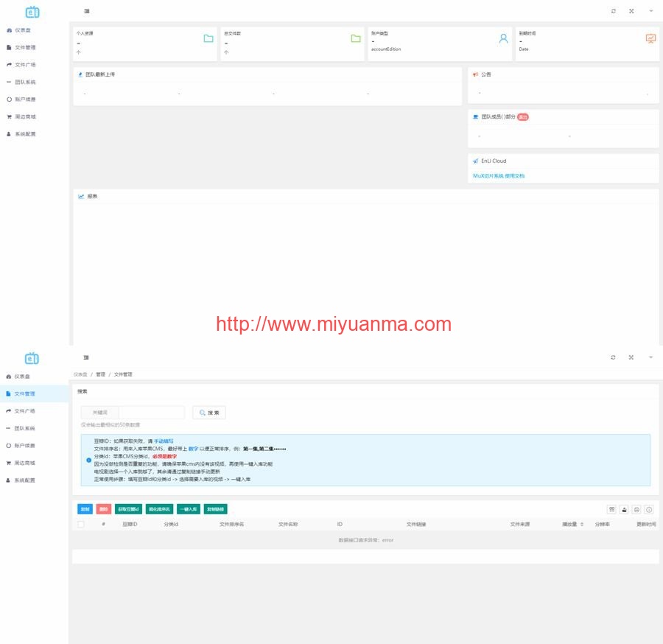Click the info tip icon in table toolbar

click(x=649, y=510)
